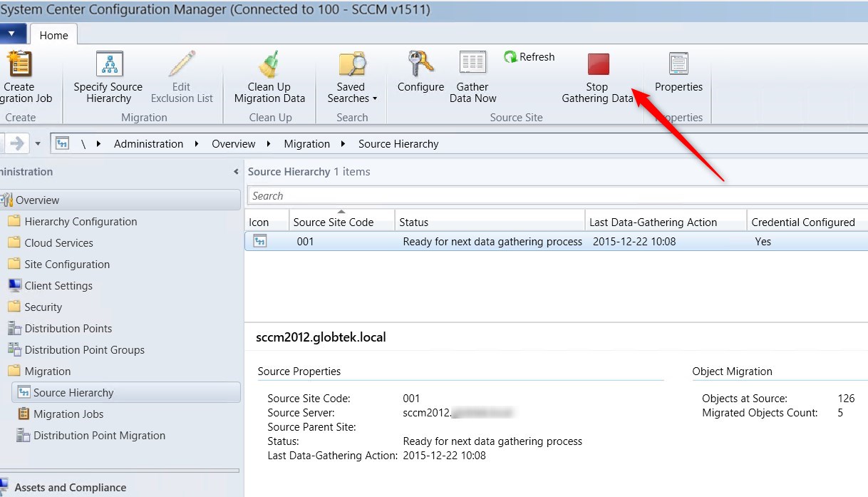This screenshot has height=497, width=868.
Task: Select the source site row 001
Action: point(356,241)
